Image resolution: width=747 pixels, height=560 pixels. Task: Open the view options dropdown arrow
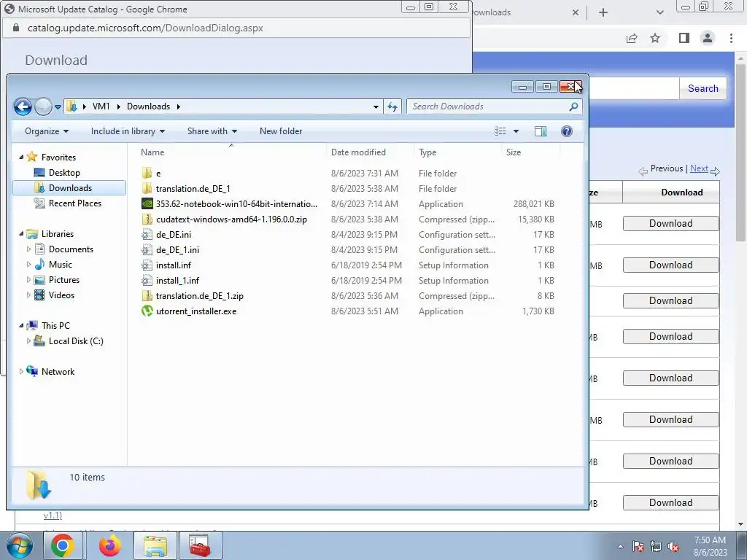point(516,131)
